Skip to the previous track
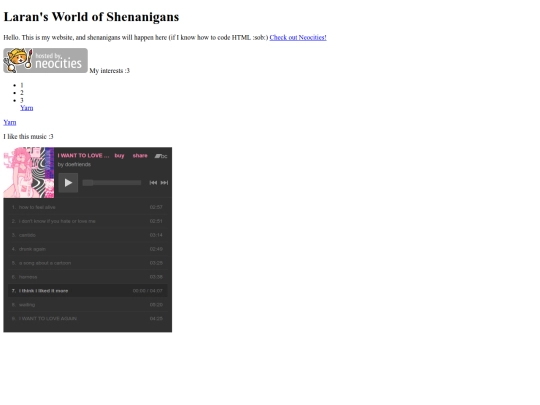The image size is (540, 405). (153, 183)
